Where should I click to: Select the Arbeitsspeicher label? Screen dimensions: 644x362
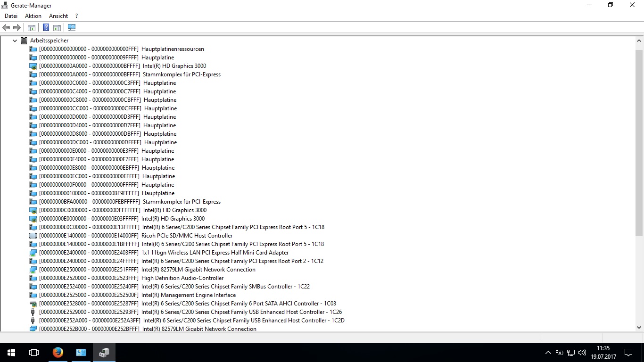click(x=50, y=41)
